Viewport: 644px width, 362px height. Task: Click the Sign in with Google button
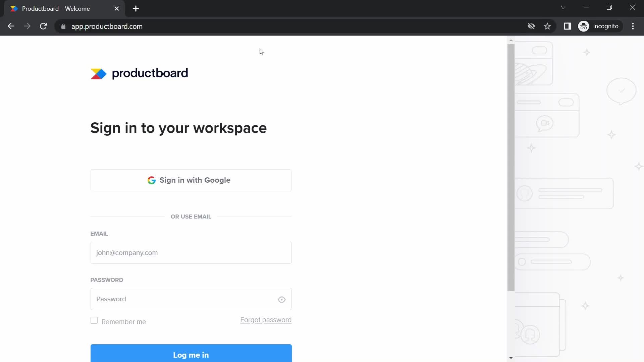coord(191,180)
